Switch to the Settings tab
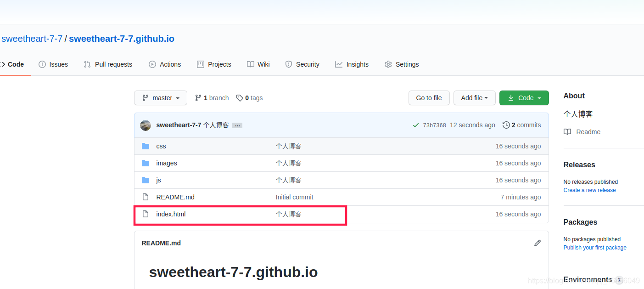 [x=402, y=64]
